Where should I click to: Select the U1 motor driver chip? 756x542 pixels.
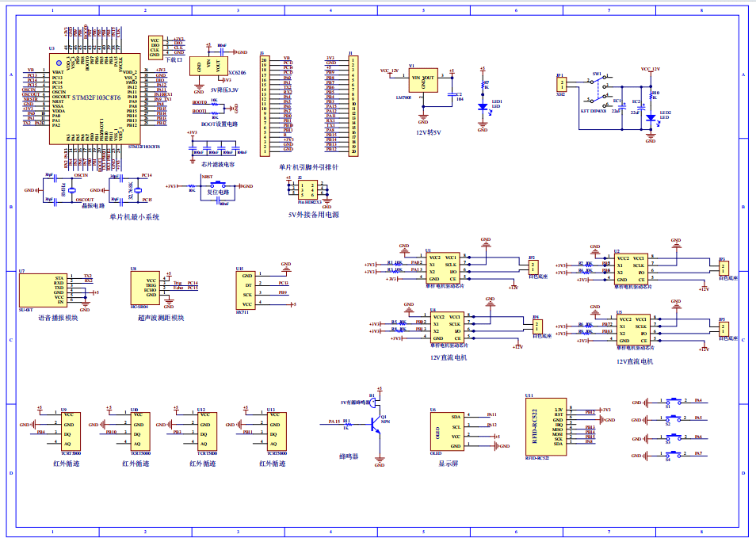click(443, 269)
